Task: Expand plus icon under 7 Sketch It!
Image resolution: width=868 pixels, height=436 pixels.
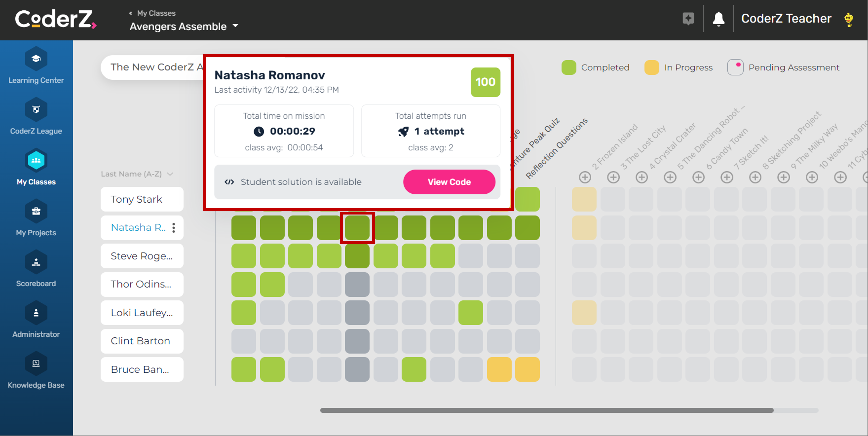Action: click(x=727, y=177)
